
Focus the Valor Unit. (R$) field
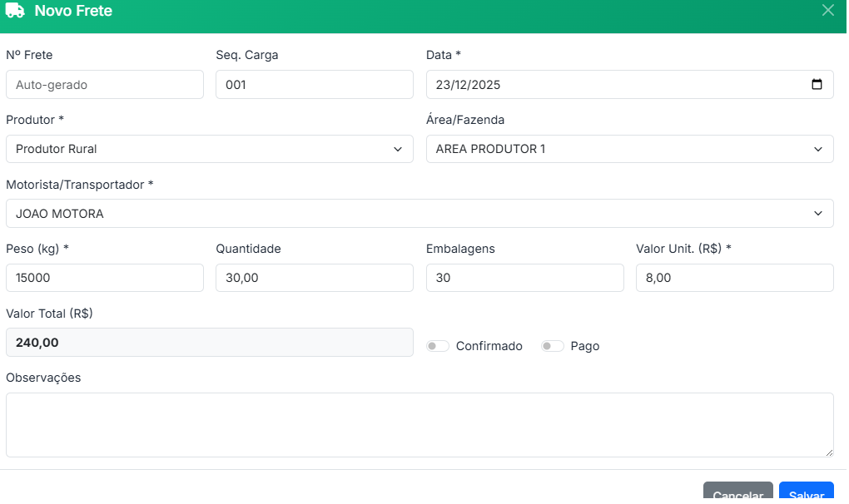pyautogui.click(x=734, y=278)
